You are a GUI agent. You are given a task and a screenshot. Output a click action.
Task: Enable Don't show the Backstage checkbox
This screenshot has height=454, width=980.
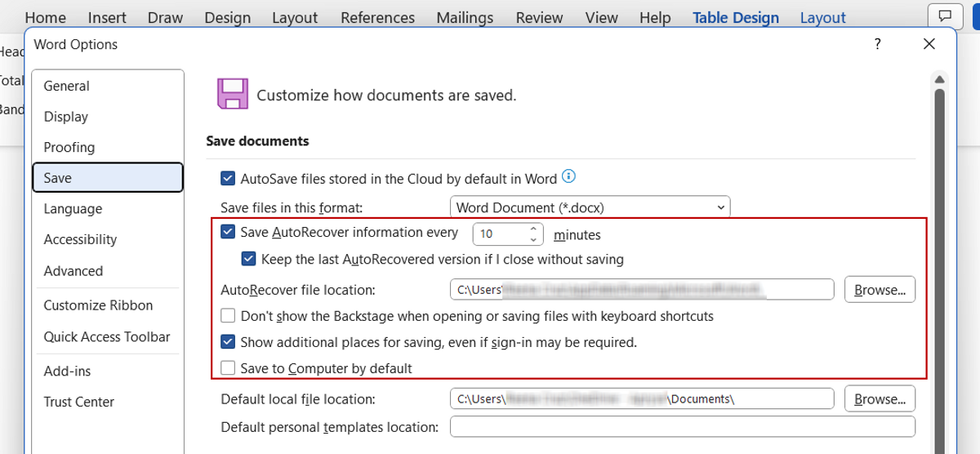point(228,315)
